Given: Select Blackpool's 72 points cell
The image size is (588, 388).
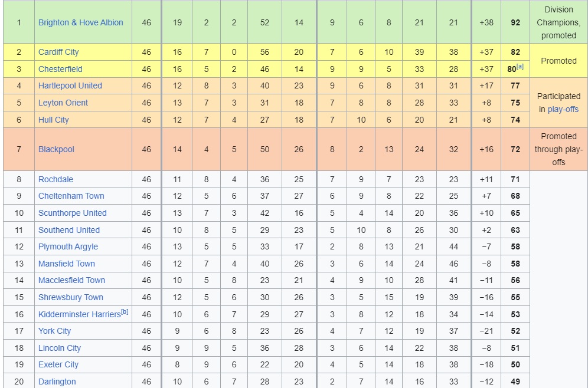Looking at the screenshot, I should click(x=515, y=149).
